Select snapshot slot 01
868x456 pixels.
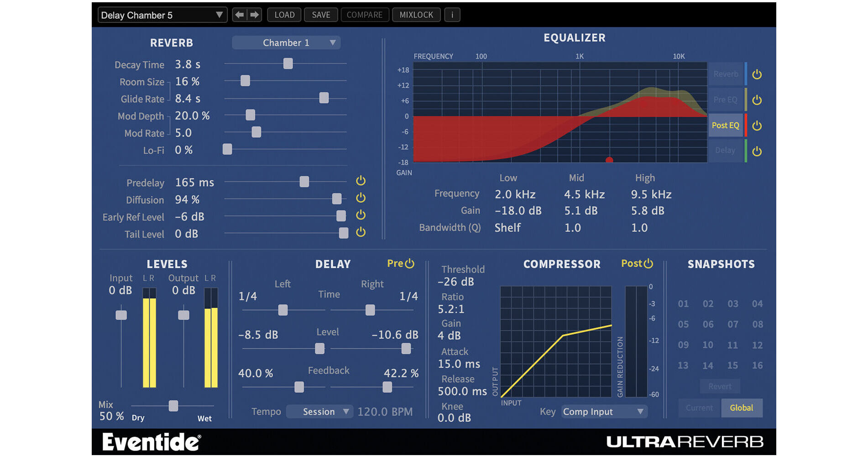[x=683, y=304]
